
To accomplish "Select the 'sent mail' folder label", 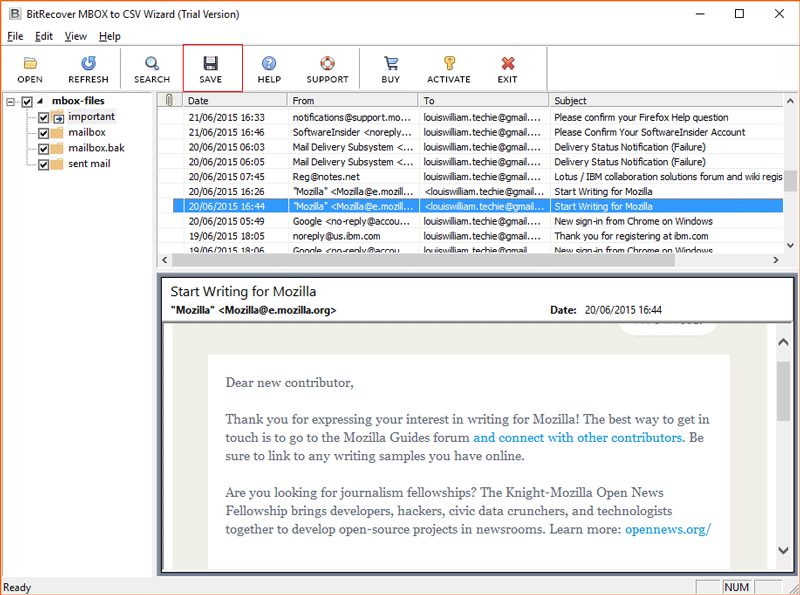I will click(x=89, y=164).
